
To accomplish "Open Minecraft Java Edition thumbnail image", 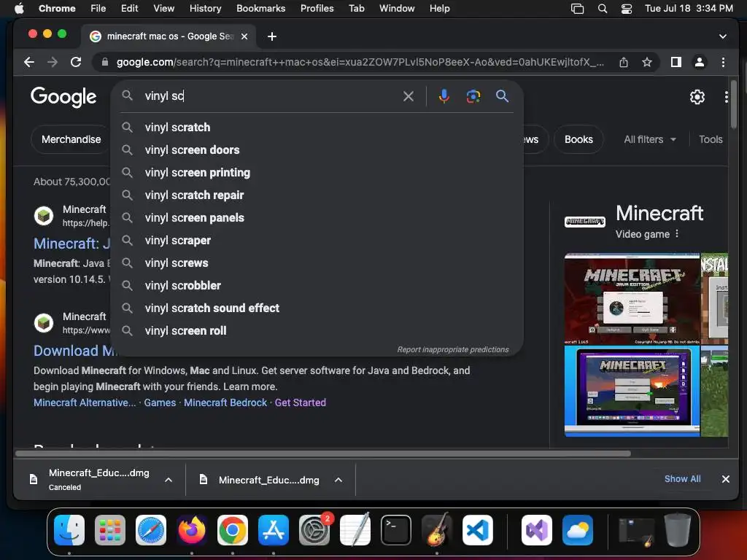I will pos(632,298).
